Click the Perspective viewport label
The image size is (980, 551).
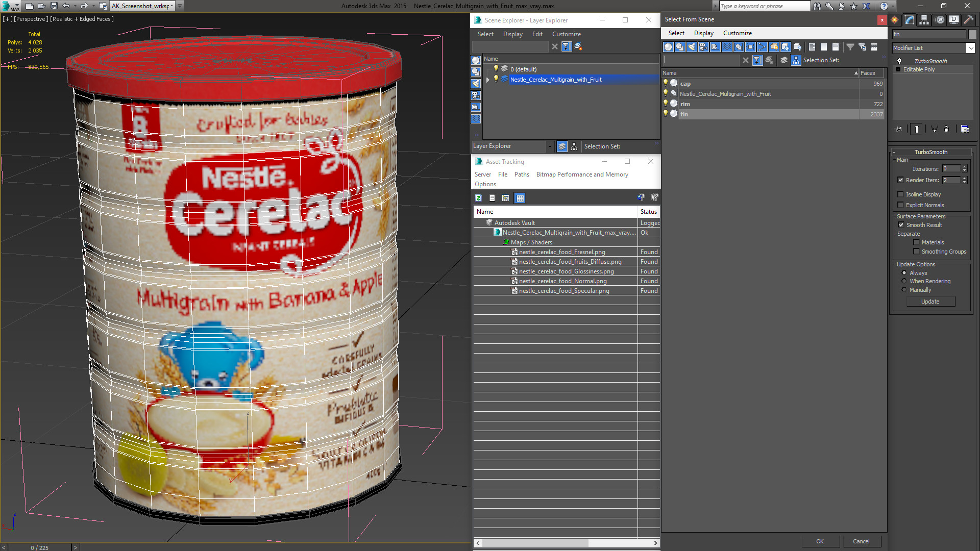click(31, 19)
